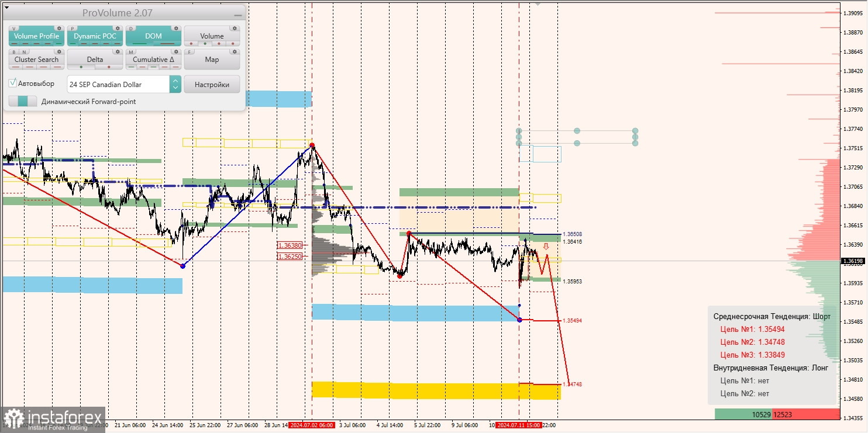The width and height of the screenshot is (868, 433).
Task: Open DOM gear settings
Action: [x=176, y=28]
